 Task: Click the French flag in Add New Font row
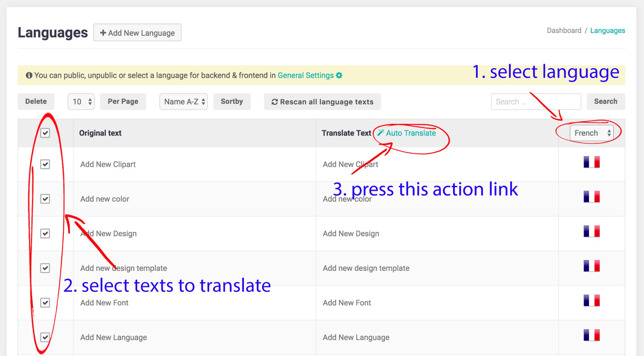click(x=591, y=300)
